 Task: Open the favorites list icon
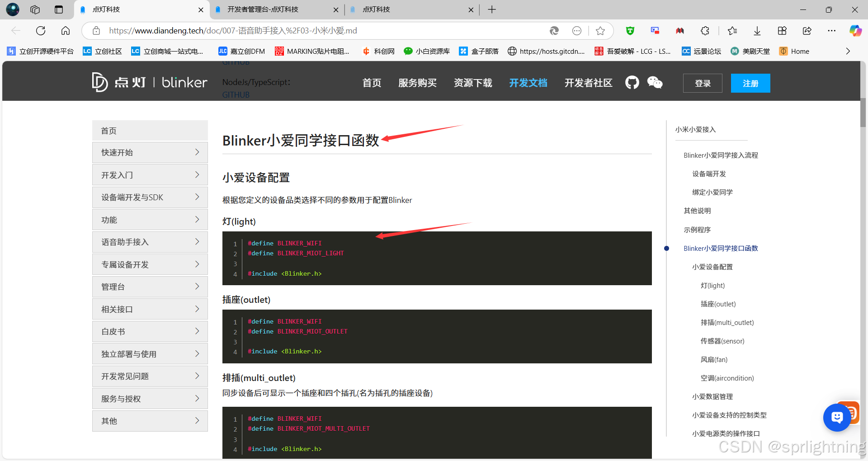coord(732,31)
